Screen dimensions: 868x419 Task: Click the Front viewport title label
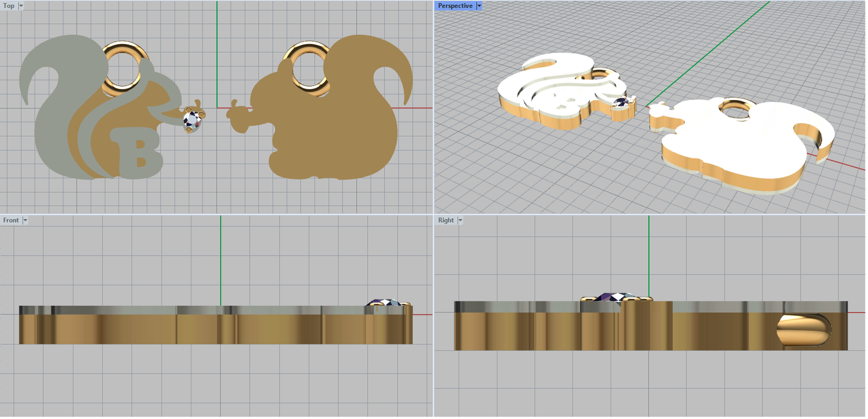tap(11, 220)
